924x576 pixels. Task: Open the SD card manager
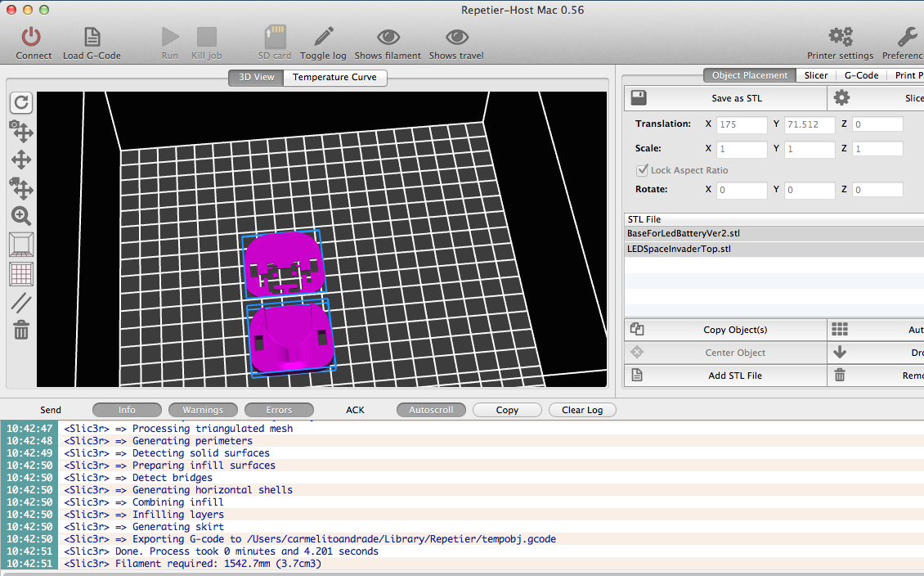(x=275, y=37)
